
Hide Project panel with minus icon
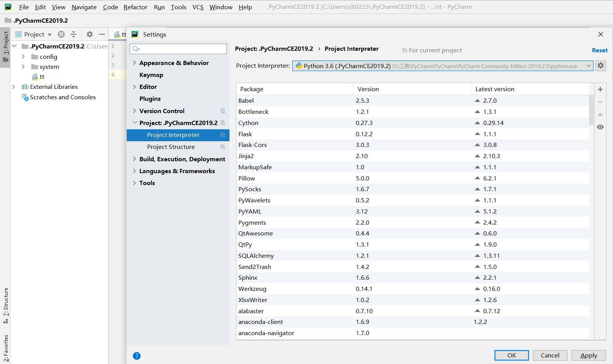pos(102,34)
